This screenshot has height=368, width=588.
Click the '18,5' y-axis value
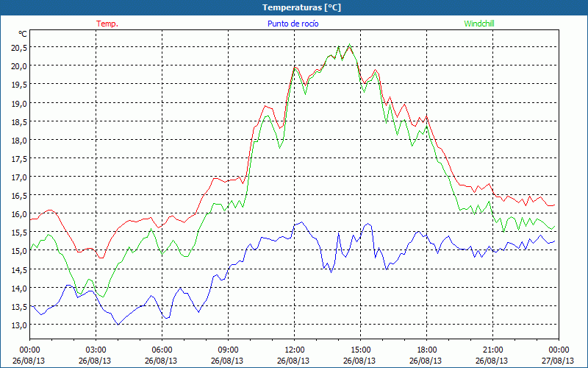[20, 121]
